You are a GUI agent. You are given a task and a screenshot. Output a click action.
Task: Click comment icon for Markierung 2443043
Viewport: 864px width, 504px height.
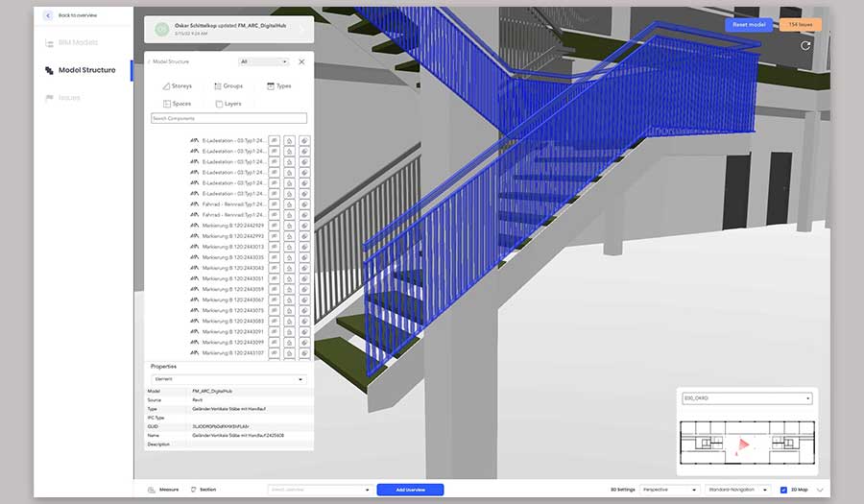(x=274, y=268)
